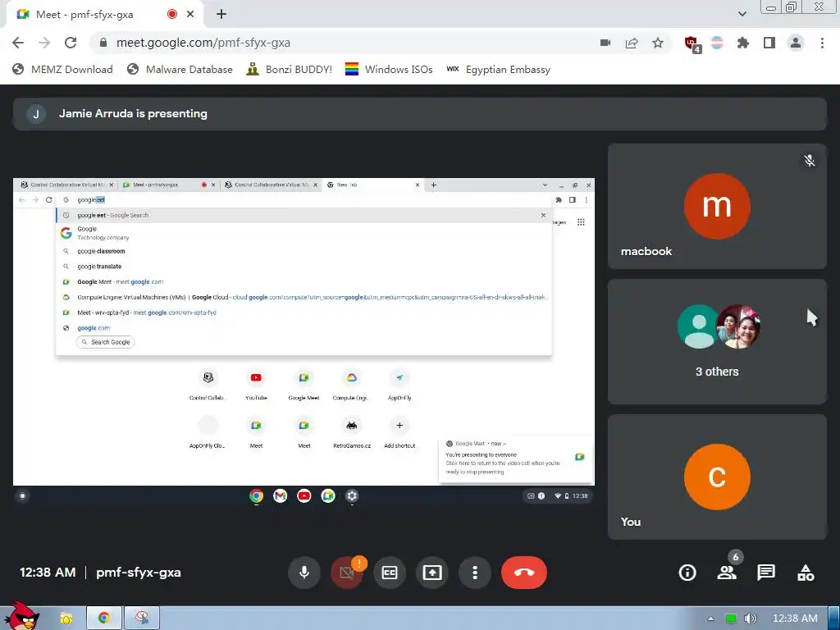Open the Egyptian Embassy bookmark

point(498,69)
